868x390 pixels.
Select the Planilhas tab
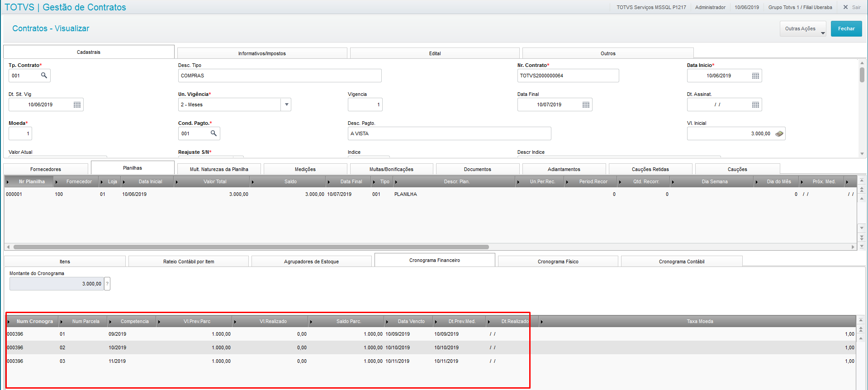[133, 168]
